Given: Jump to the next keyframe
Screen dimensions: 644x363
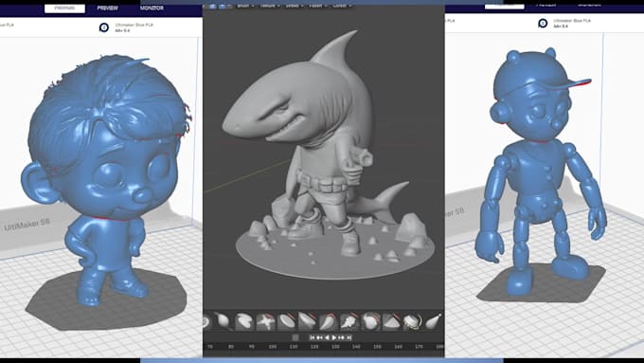Looking at the screenshot, I should click(x=342, y=337).
